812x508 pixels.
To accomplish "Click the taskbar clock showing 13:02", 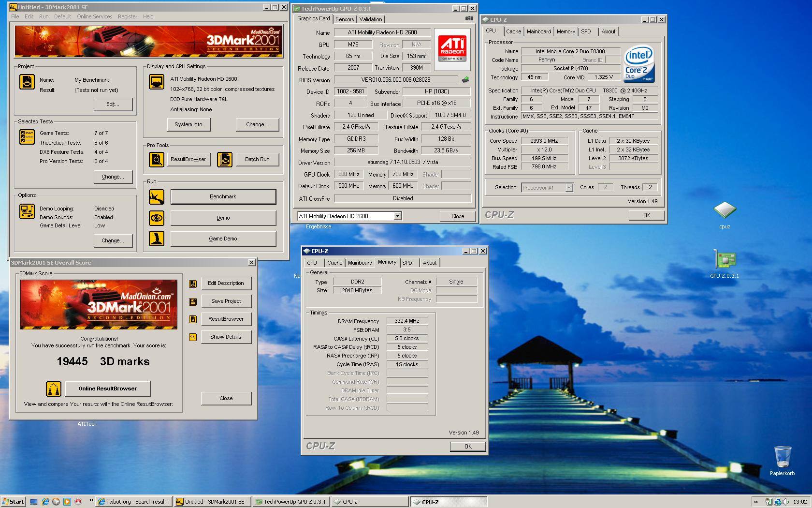I will [x=800, y=502].
